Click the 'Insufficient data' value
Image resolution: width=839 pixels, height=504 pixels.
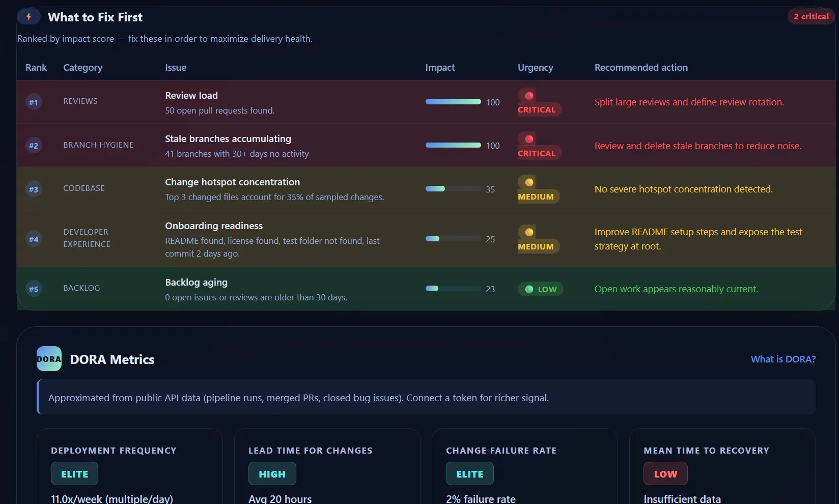[x=682, y=498]
